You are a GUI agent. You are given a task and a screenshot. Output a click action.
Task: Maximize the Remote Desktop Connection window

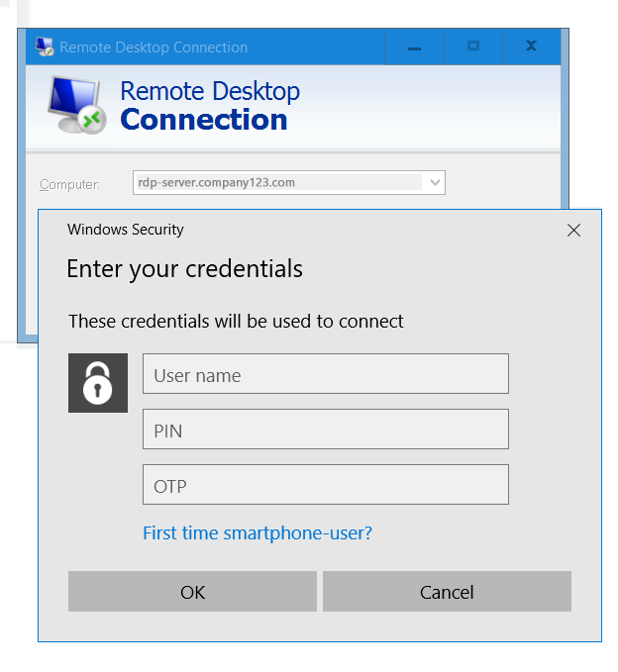pyautogui.click(x=473, y=47)
